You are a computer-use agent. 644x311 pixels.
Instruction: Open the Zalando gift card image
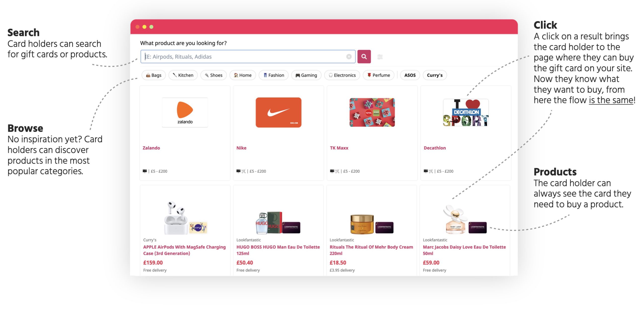click(x=185, y=112)
